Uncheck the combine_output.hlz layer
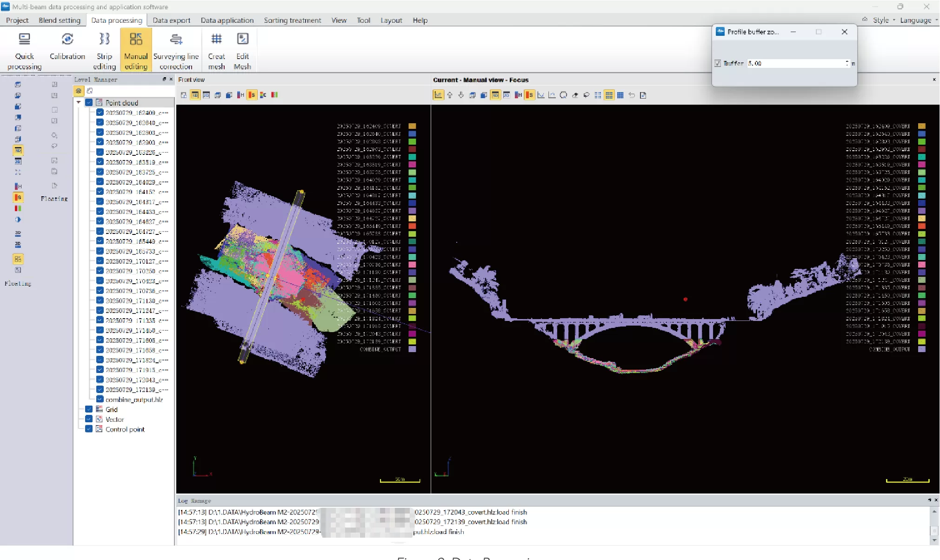Image resolution: width=940 pixels, height=560 pixels. click(x=100, y=400)
